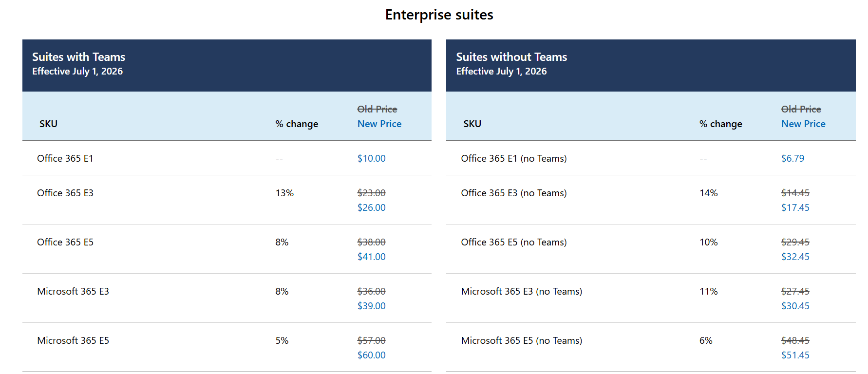
Task: Select 'Office 365 E3 (no Teams)' SKU cell
Action: click(x=514, y=193)
